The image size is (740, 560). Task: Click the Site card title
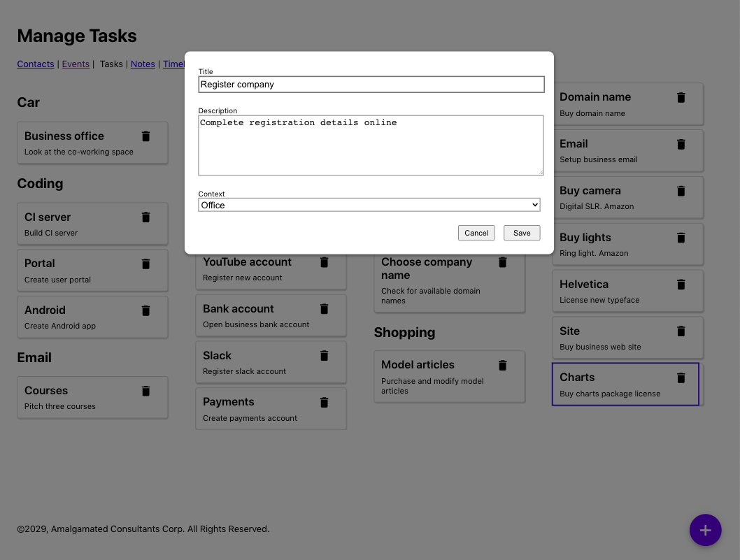click(569, 331)
